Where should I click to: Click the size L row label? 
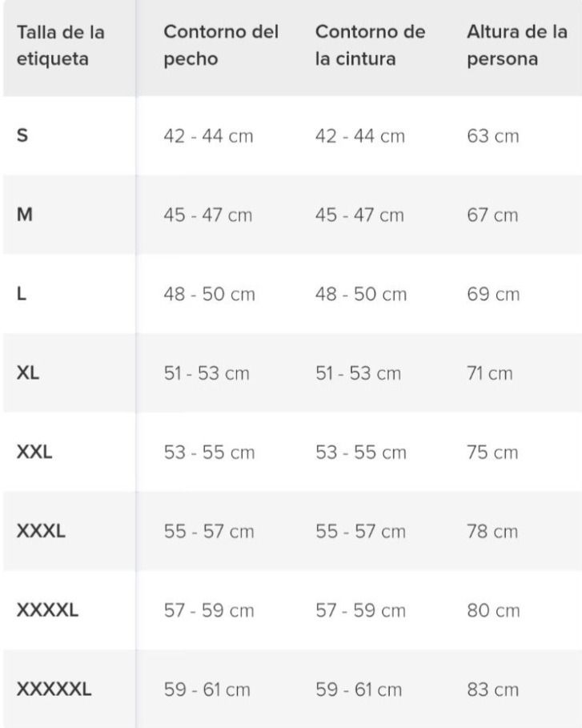tap(22, 295)
